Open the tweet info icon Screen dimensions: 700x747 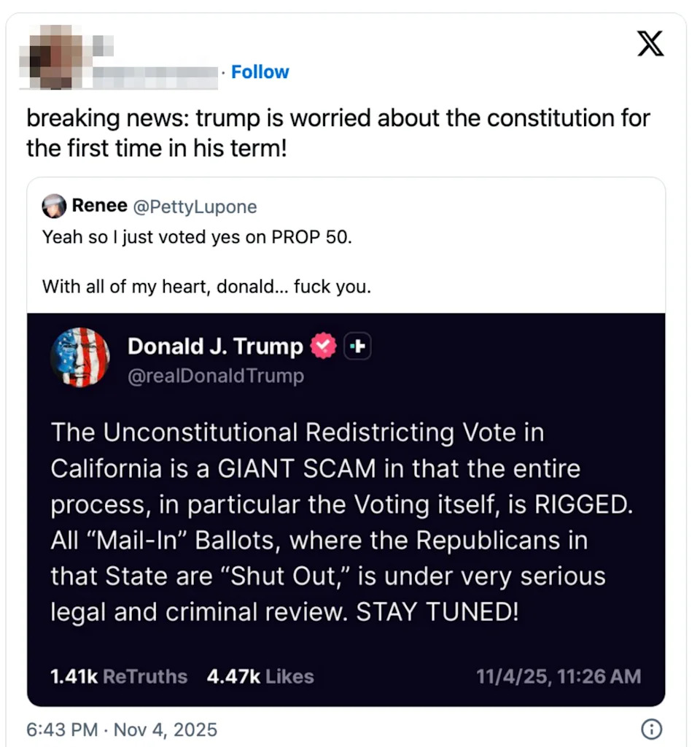pos(650,729)
